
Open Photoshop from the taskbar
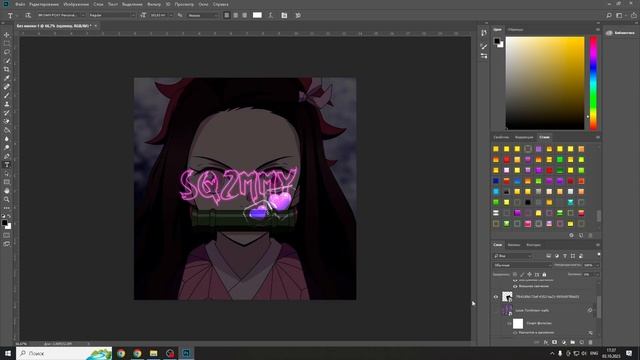pyautogui.click(x=186, y=353)
